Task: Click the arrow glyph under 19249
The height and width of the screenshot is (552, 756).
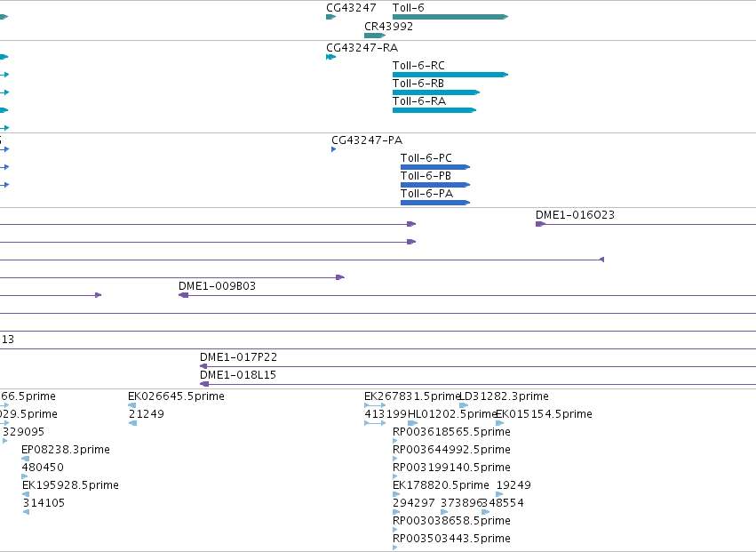Action: click(x=499, y=494)
